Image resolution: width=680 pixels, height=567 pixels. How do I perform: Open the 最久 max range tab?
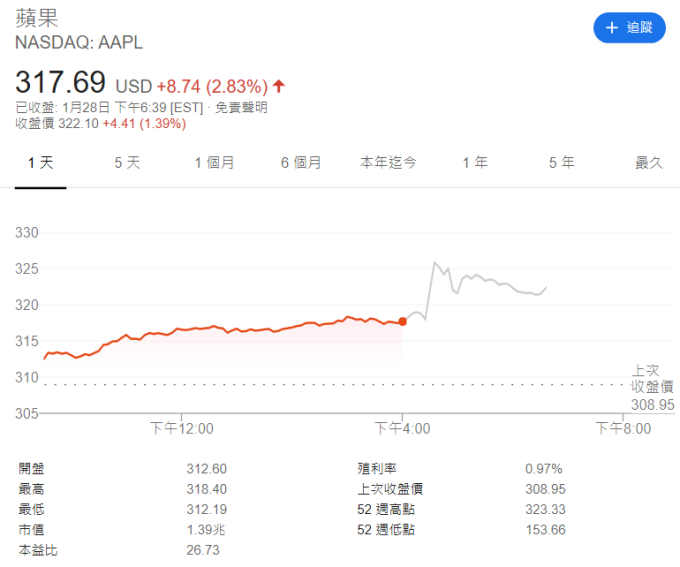click(649, 163)
